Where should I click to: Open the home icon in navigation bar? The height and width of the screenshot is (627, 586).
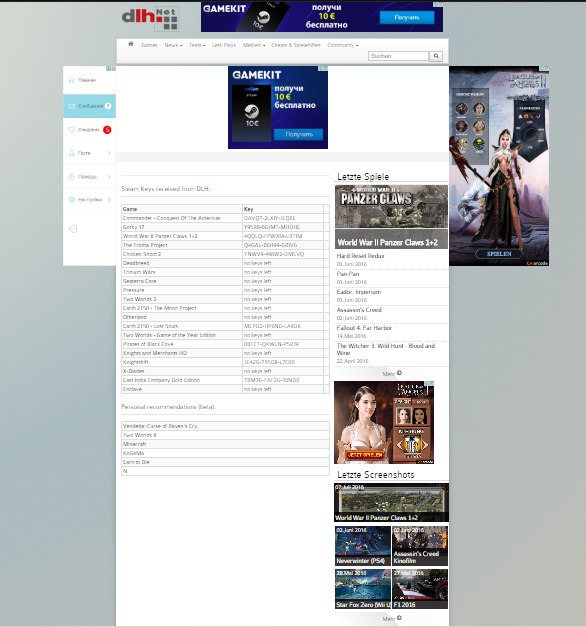pos(131,44)
